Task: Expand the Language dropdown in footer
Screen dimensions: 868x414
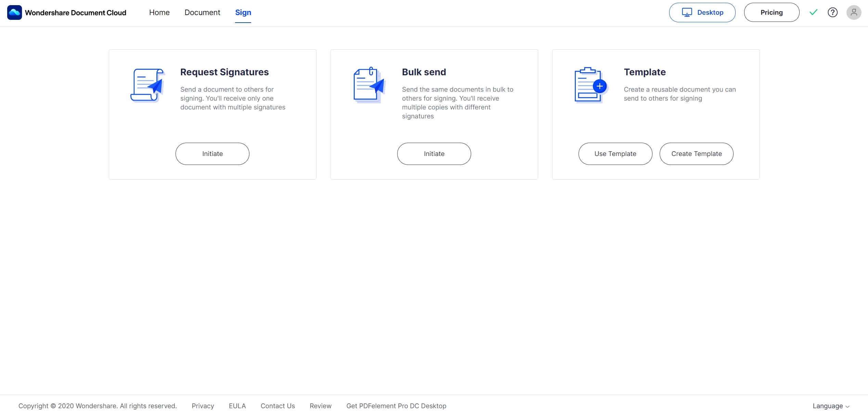Action: [x=831, y=406]
